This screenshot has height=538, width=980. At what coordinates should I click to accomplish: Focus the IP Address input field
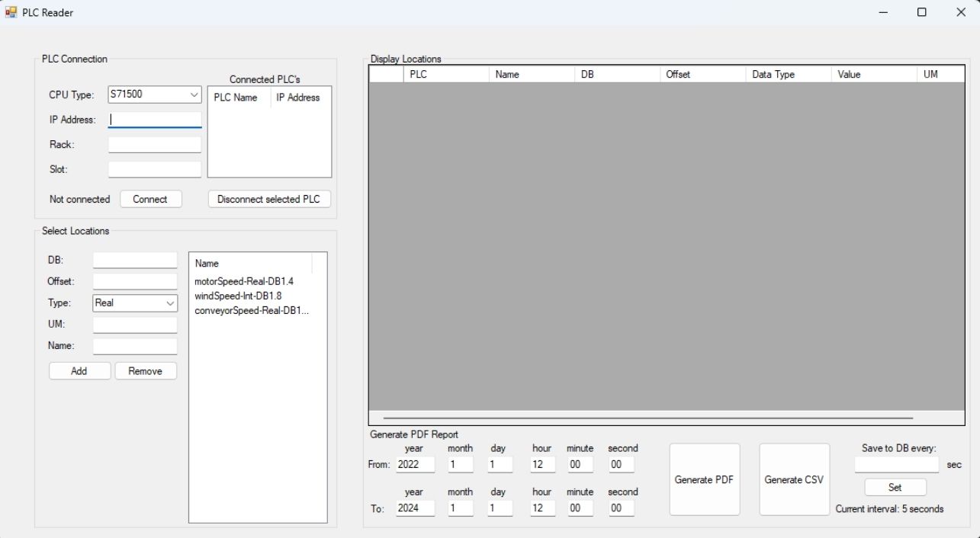click(x=155, y=120)
